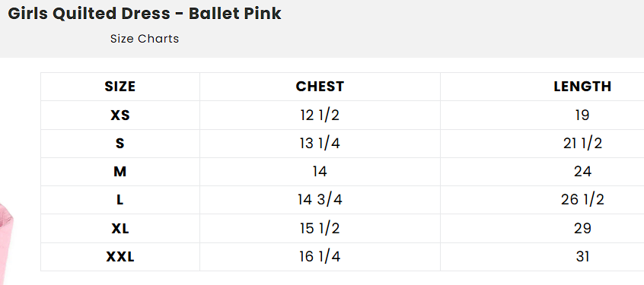Click the 26 1/2 length value
The image size is (644, 285).
pyautogui.click(x=582, y=200)
